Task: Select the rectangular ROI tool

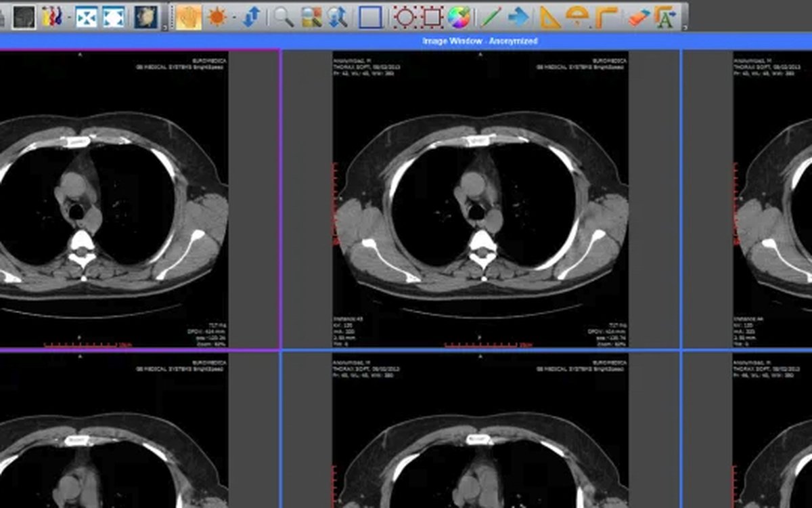Action: [432, 16]
